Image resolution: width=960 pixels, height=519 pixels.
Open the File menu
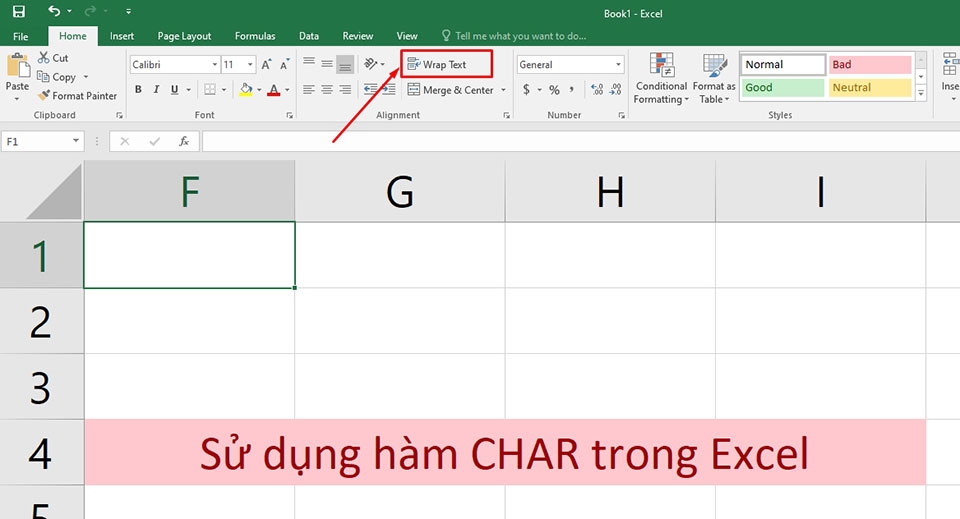click(x=20, y=36)
